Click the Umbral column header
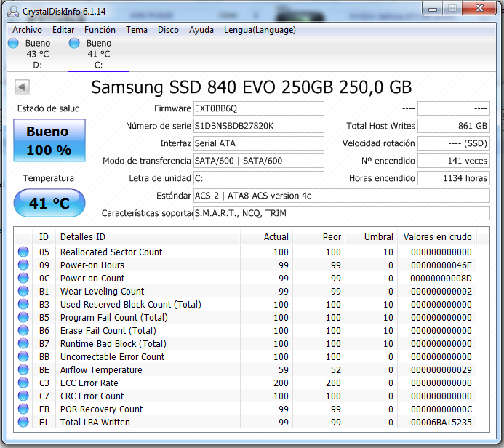Viewport: 504px width, 448px height. (371, 237)
